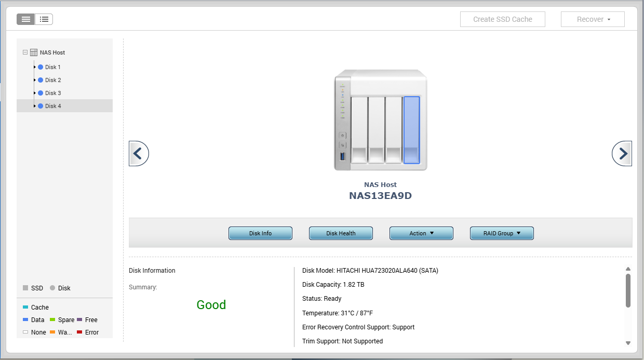Image resolution: width=644 pixels, height=360 pixels.
Task: Click the NAS Host enclosure icon in tree
Action: tap(33, 52)
